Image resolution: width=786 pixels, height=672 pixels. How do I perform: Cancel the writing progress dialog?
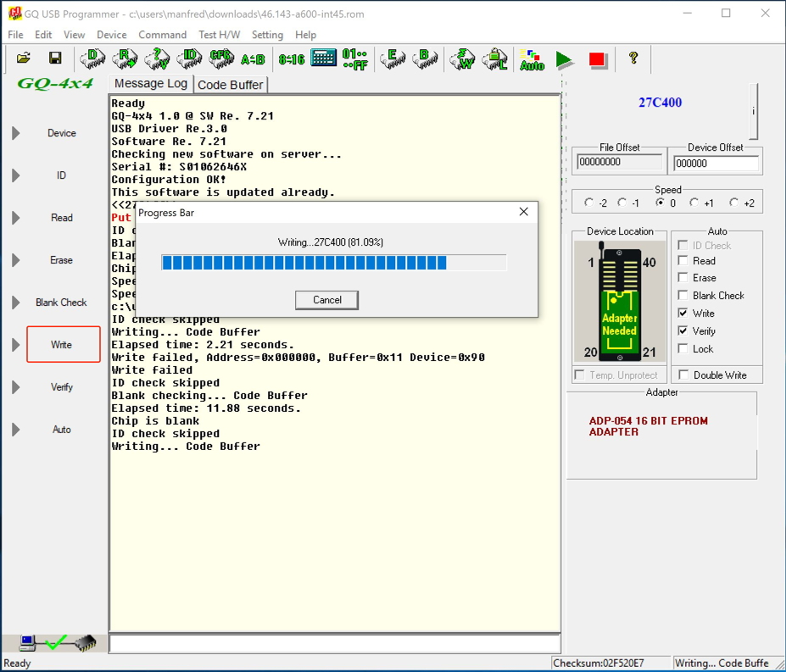[326, 300]
